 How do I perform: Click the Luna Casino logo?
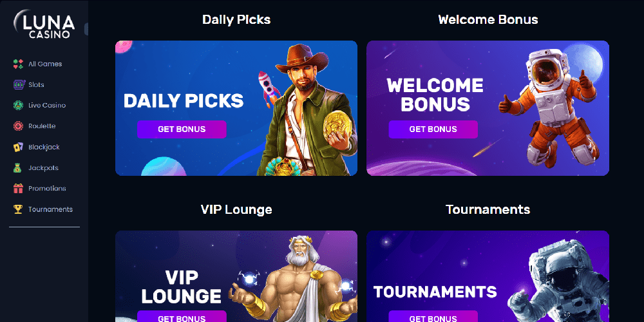(44, 24)
